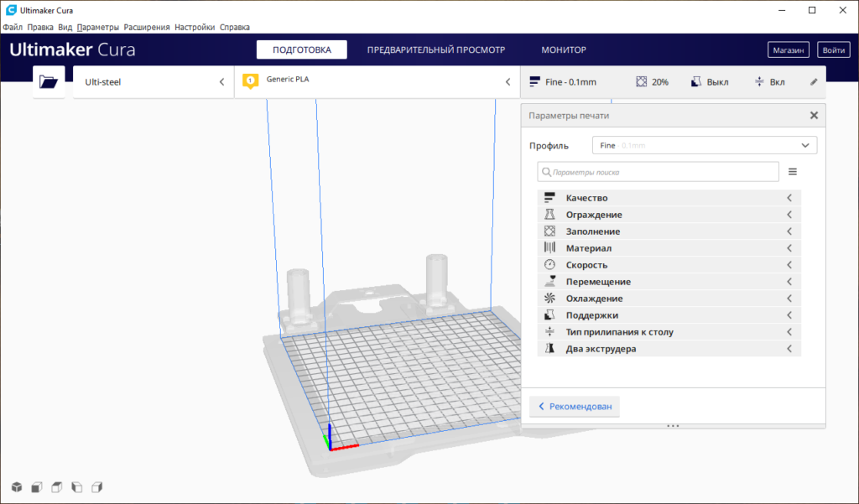Click the Войти sign-in button

coord(834,50)
